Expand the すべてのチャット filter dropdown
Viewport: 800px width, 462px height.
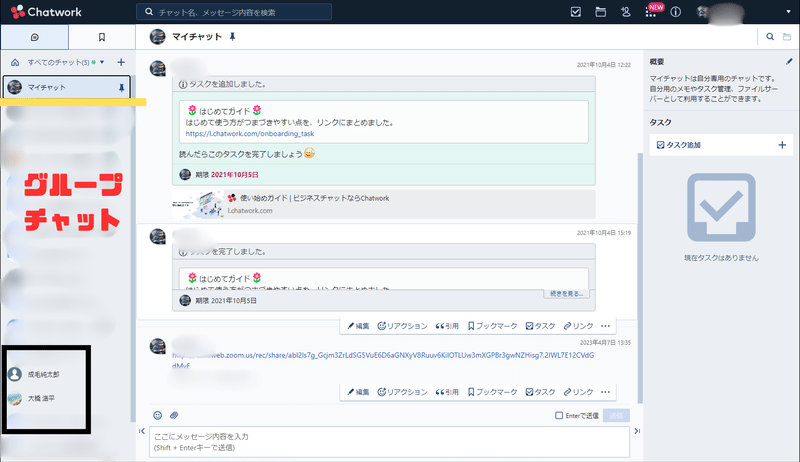[102, 62]
